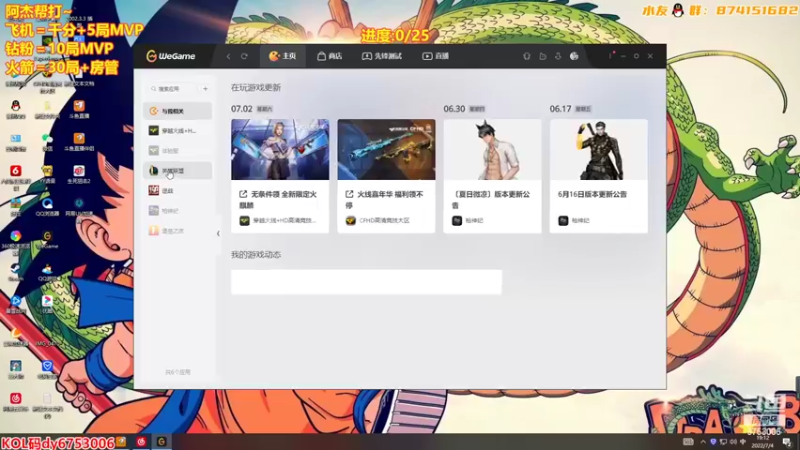This screenshot has width=800, height=450.
Task: Open 360 browser desktop icon
Action: pyautogui.click(x=15, y=236)
